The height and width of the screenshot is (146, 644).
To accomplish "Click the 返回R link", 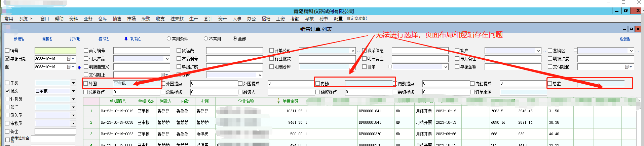I will pos(624,39).
